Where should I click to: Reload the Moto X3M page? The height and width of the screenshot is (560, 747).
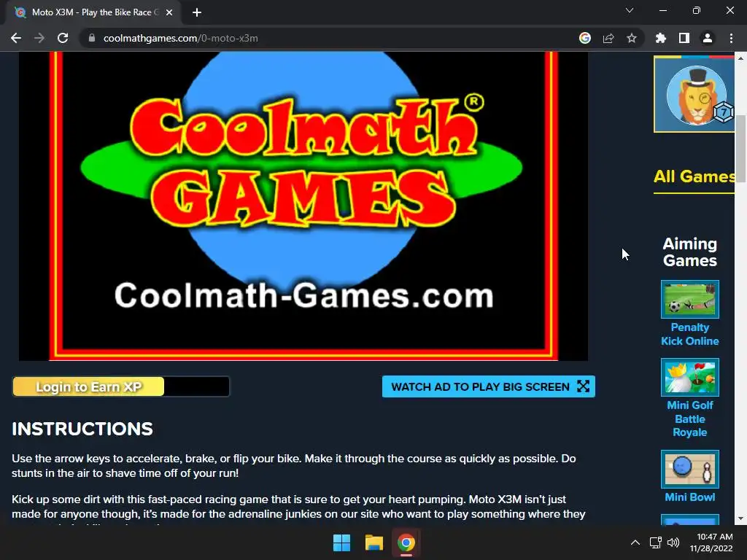pos(63,38)
